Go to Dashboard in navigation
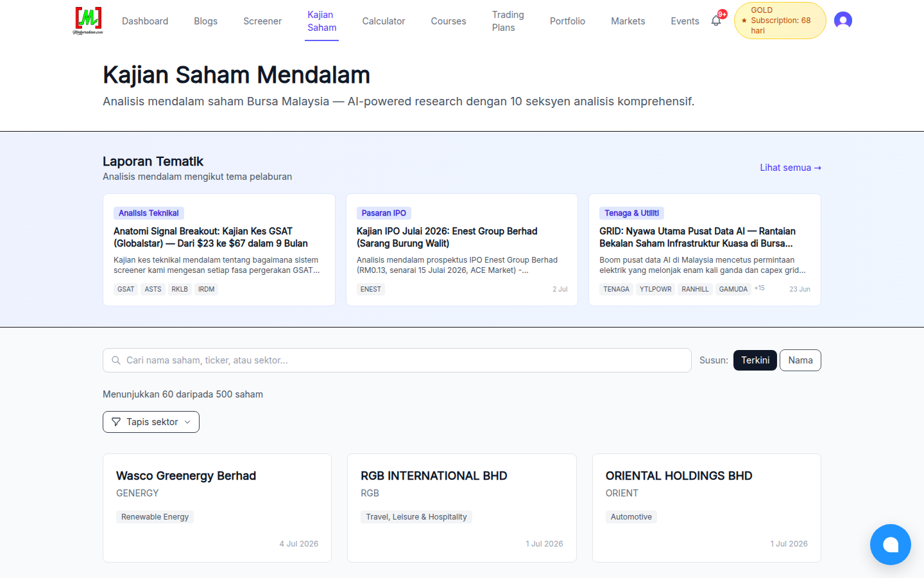Viewport: 924px width, 578px height. [145, 21]
